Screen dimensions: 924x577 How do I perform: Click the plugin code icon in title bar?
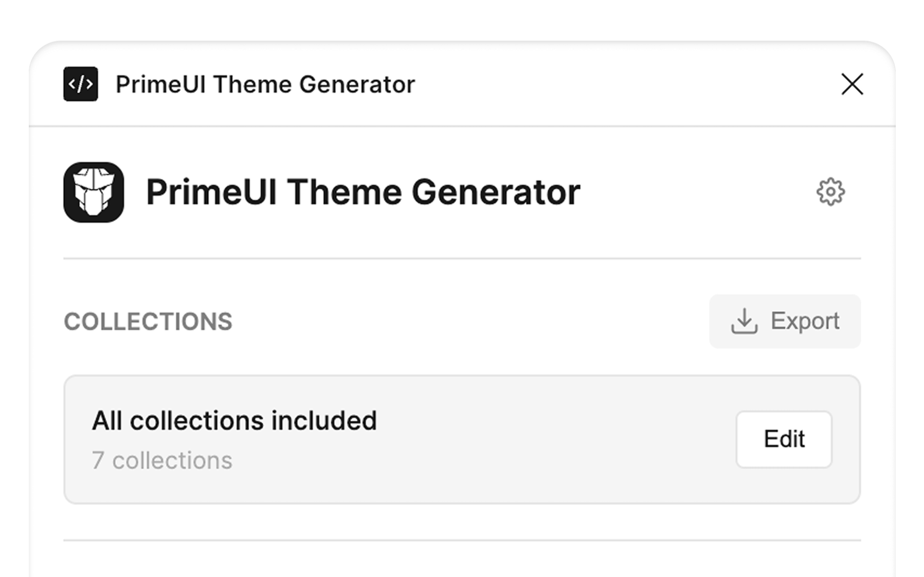pos(81,84)
